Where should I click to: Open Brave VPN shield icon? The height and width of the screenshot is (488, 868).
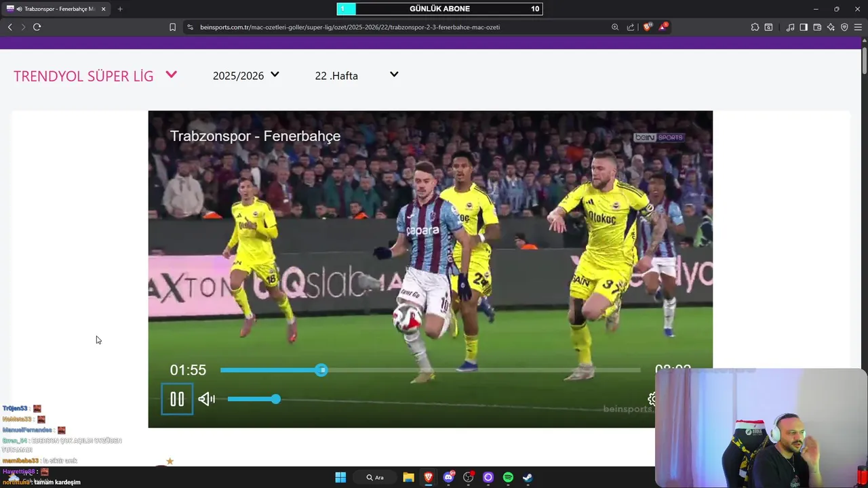(x=844, y=27)
